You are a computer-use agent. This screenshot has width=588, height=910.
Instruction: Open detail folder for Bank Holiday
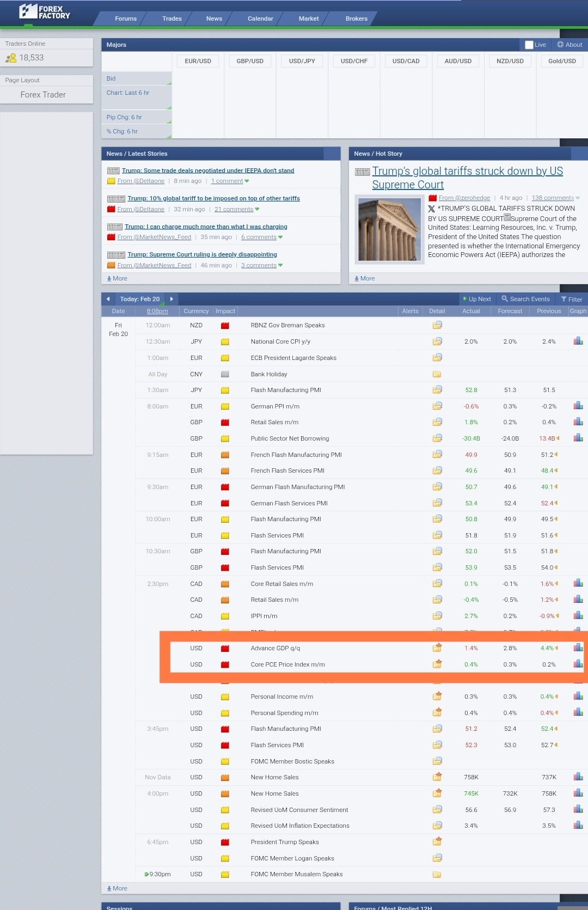coord(437,374)
